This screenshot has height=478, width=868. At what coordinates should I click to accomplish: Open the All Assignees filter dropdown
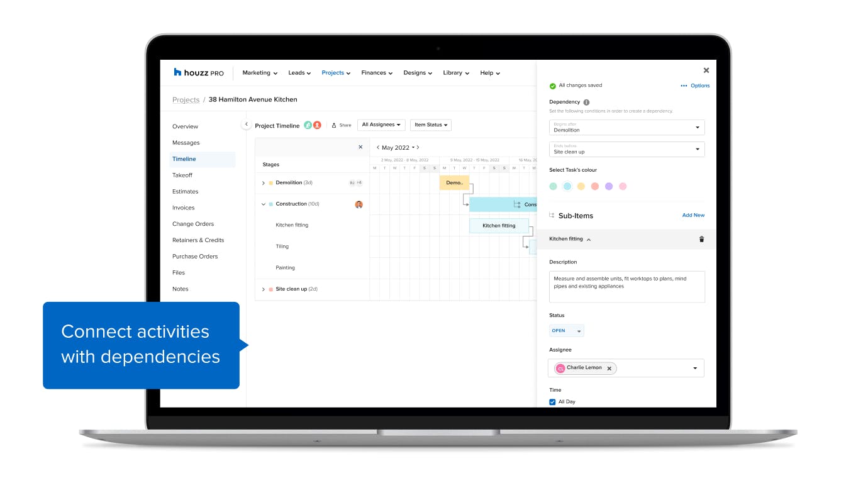point(381,125)
